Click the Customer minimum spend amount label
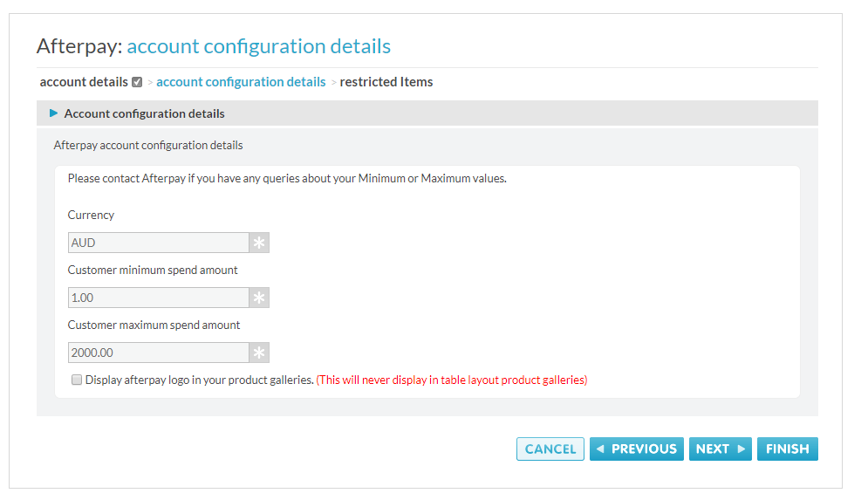Screen dimensions: 868x500 [153, 271]
